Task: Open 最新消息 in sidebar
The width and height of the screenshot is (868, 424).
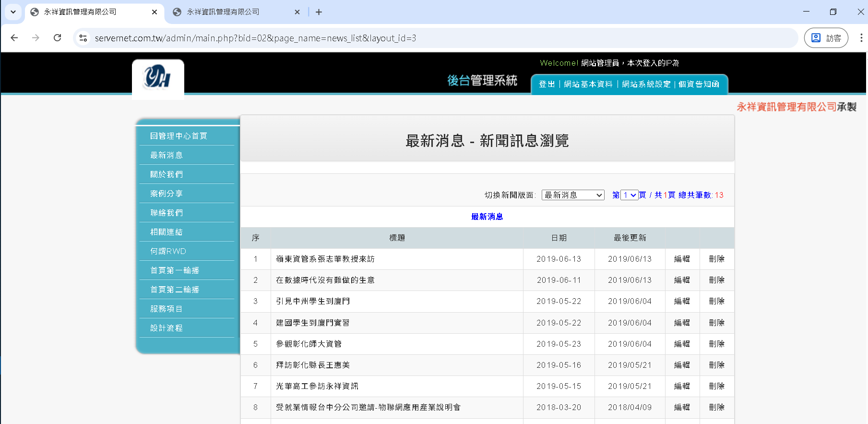Action: click(x=166, y=155)
